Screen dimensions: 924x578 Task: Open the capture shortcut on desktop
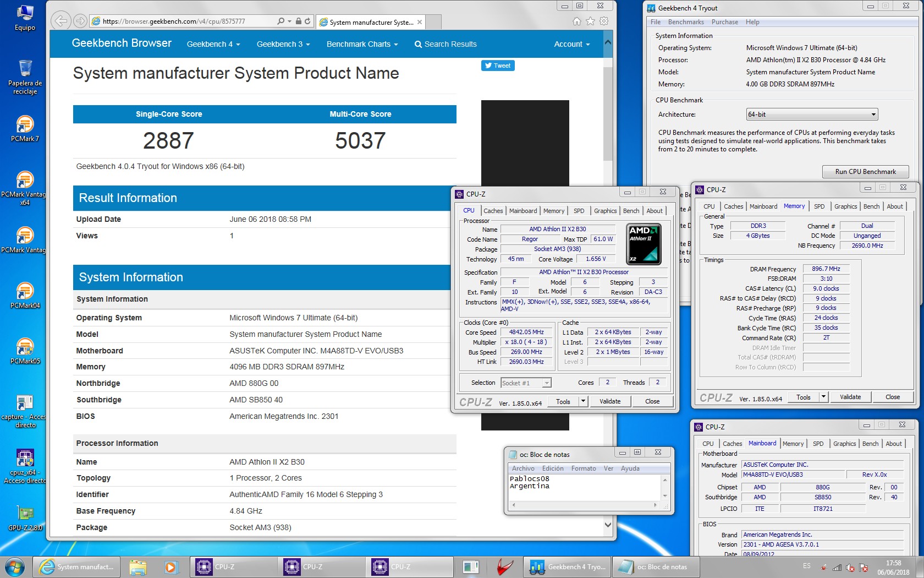25,411
